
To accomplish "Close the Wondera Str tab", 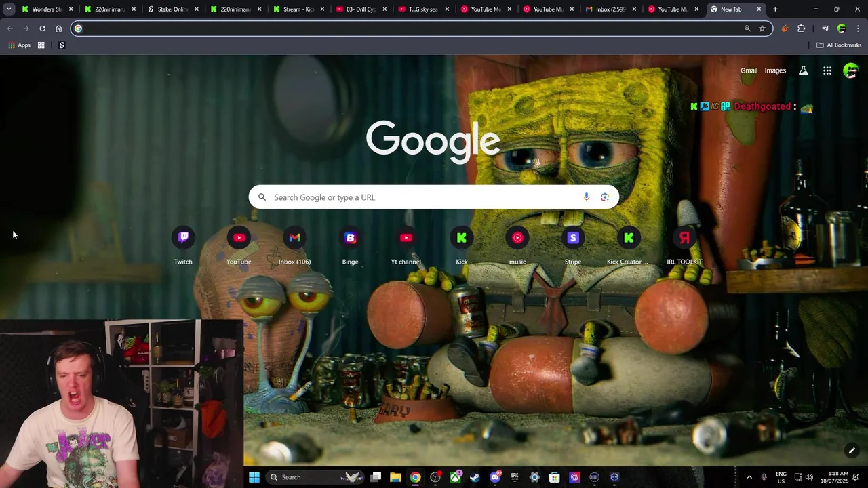I will [71, 9].
